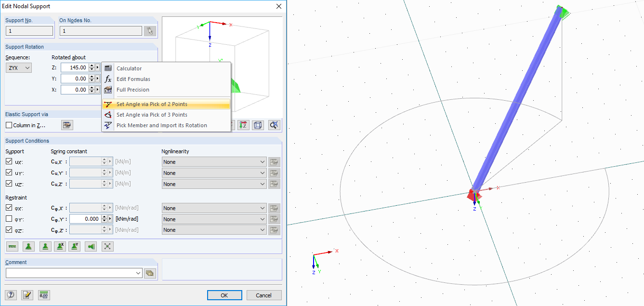This screenshot has width=644, height=306.
Task: Confirm the dialog with OK
Action: 224,295
